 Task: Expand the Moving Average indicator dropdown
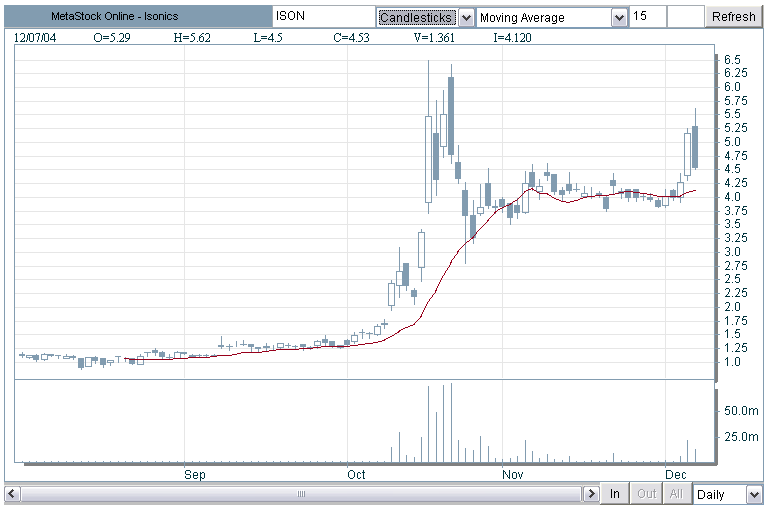tap(618, 17)
